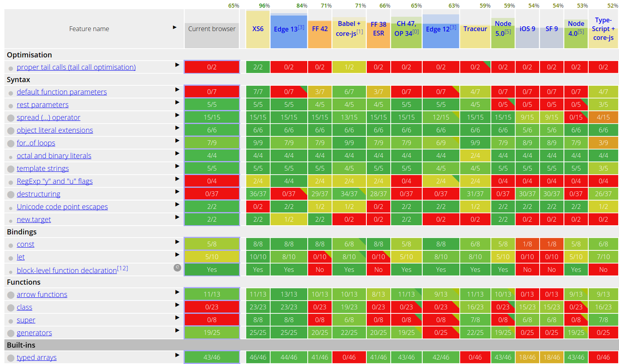Open the template strings link

coord(43,168)
